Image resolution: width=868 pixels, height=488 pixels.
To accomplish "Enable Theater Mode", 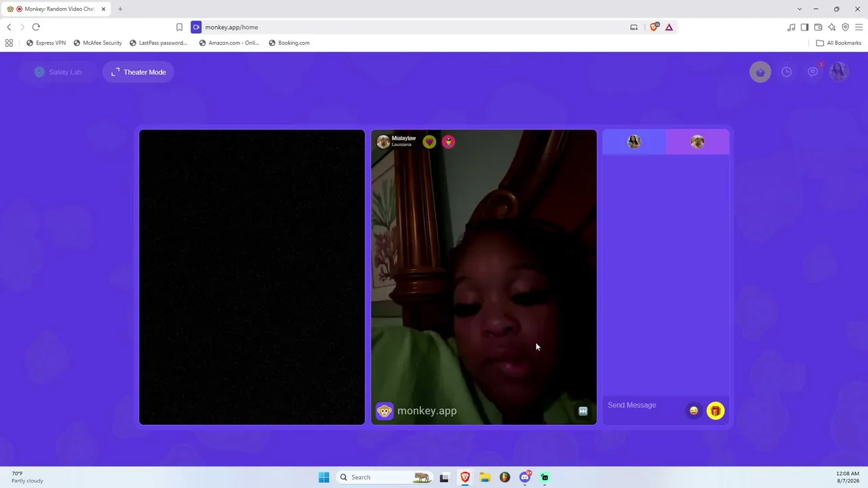I will [138, 72].
